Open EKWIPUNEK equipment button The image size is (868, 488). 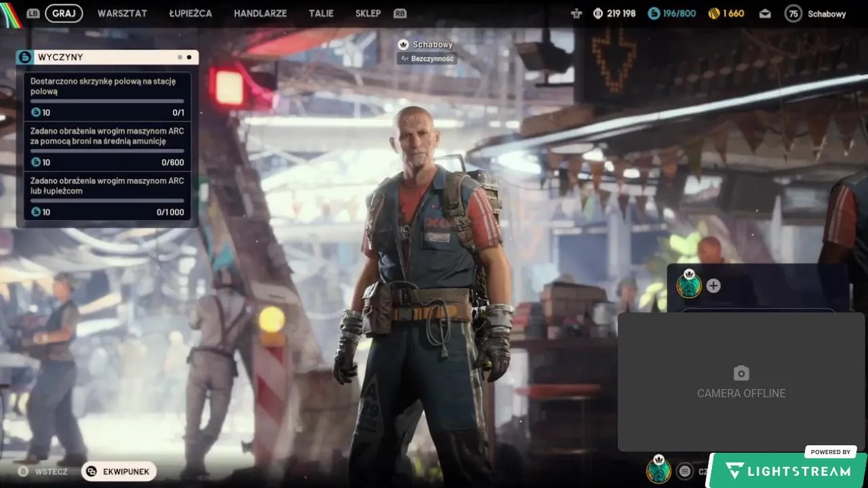pos(119,471)
